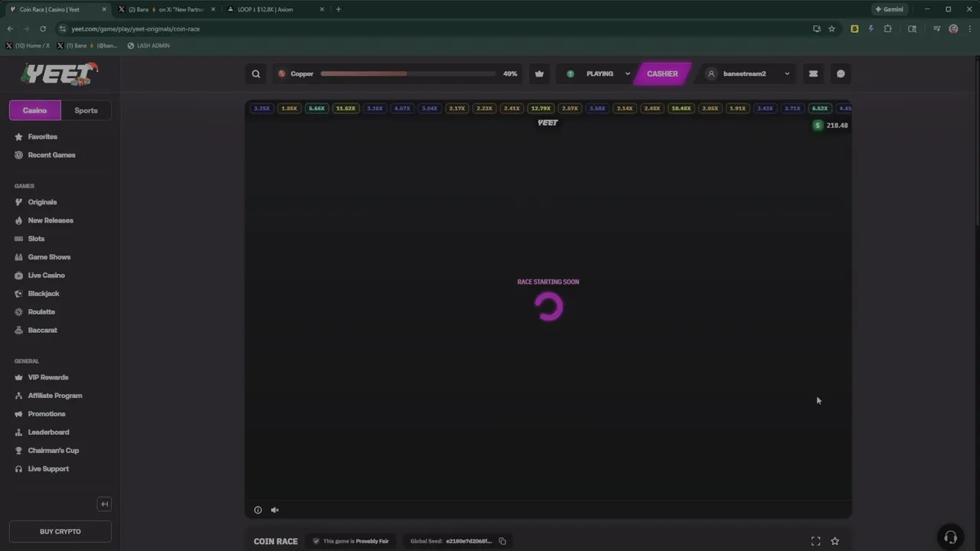
Task: Click the Provably Fair badge
Action: point(351,541)
